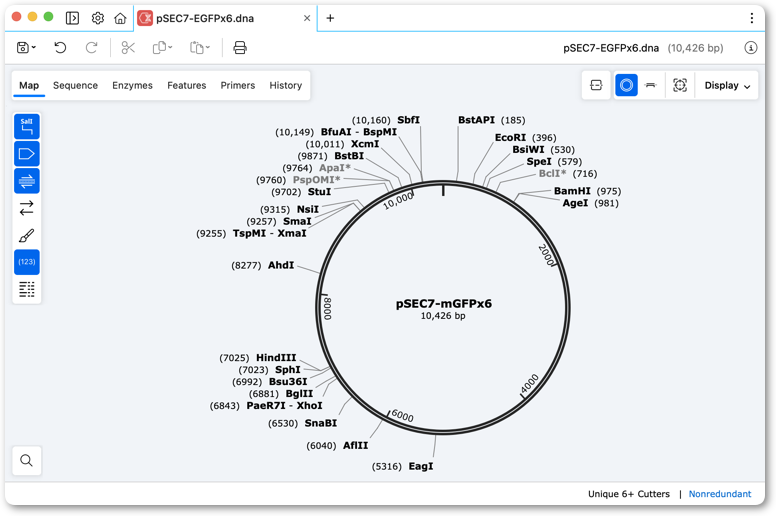The image size is (776, 516).
Task: Toggle show features arrow button
Action: [x=27, y=154]
